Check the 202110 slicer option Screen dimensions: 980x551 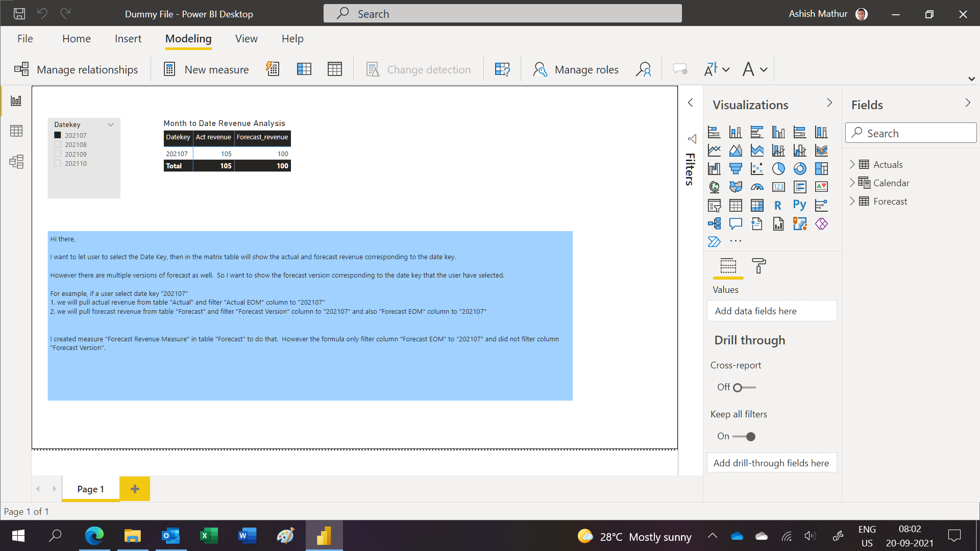coord(58,163)
